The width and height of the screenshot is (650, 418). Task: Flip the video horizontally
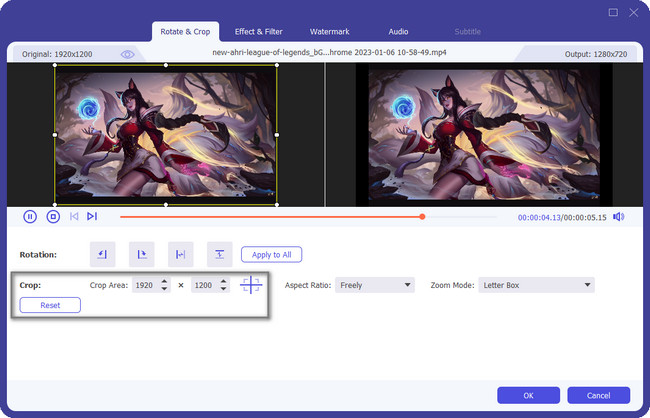181,254
